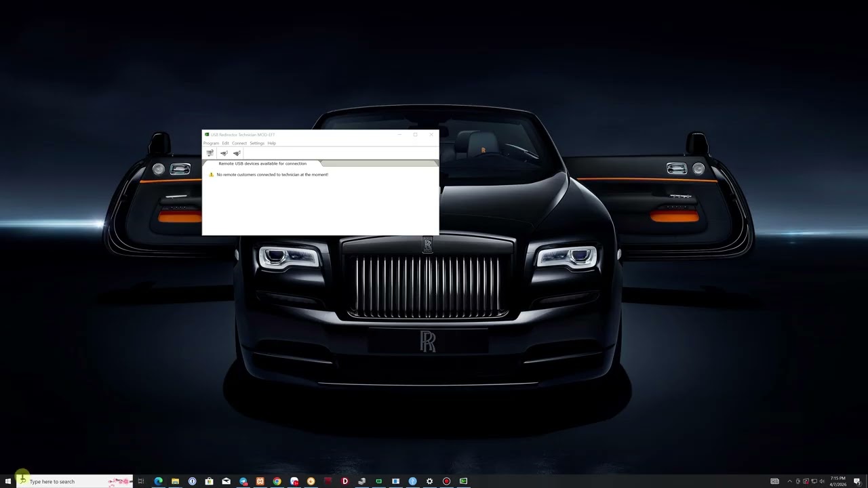Open Microsoft Edge from the taskbar
This screenshot has width=868, height=488.
tap(158, 481)
